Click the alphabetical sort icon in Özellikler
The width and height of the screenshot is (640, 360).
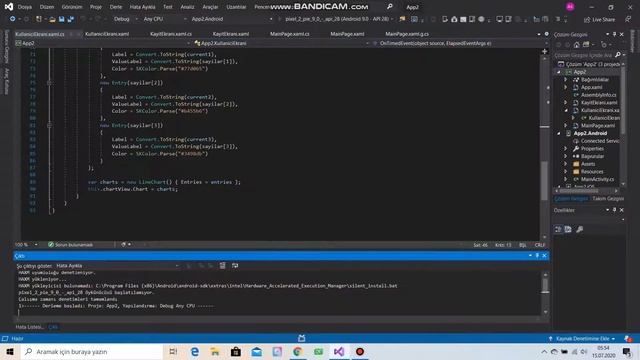coord(568,229)
